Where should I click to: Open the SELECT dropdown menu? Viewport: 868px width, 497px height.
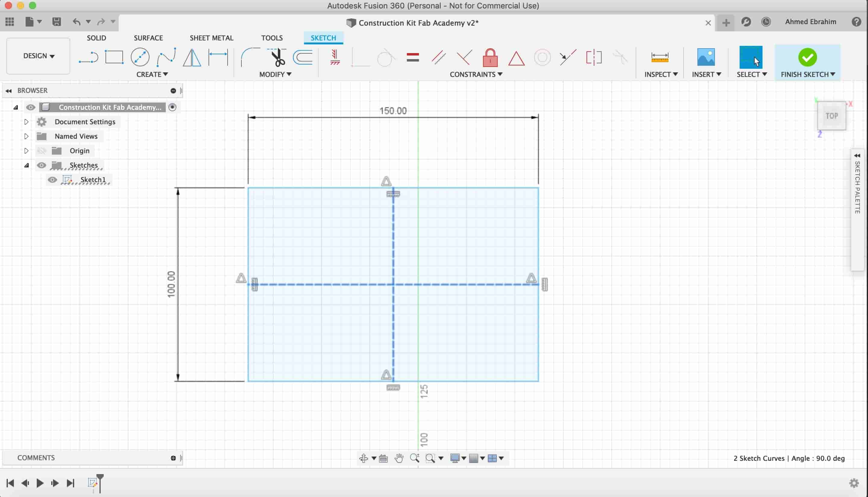click(x=752, y=74)
